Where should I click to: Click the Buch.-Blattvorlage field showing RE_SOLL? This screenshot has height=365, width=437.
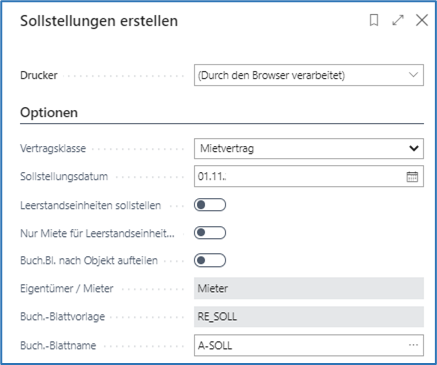click(309, 316)
